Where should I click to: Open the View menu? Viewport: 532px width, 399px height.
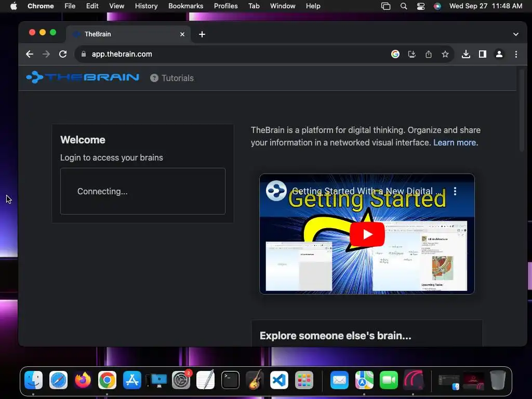[116, 6]
